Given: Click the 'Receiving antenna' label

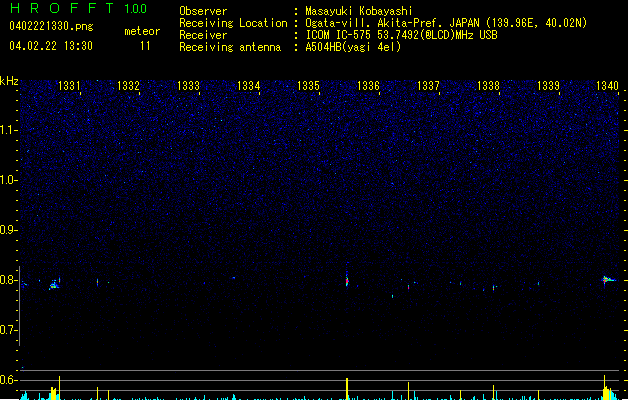Looking at the screenshot, I should pos(230,47).
